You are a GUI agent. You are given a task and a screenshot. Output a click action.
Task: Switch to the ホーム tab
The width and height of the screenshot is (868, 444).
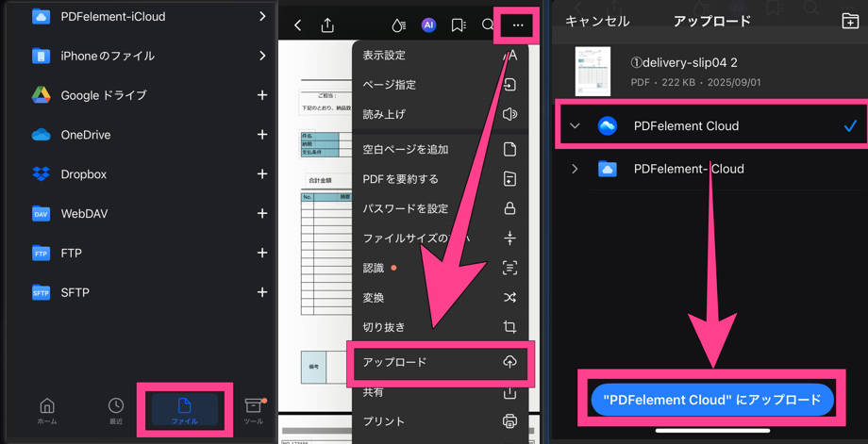[x=46, y=410]
